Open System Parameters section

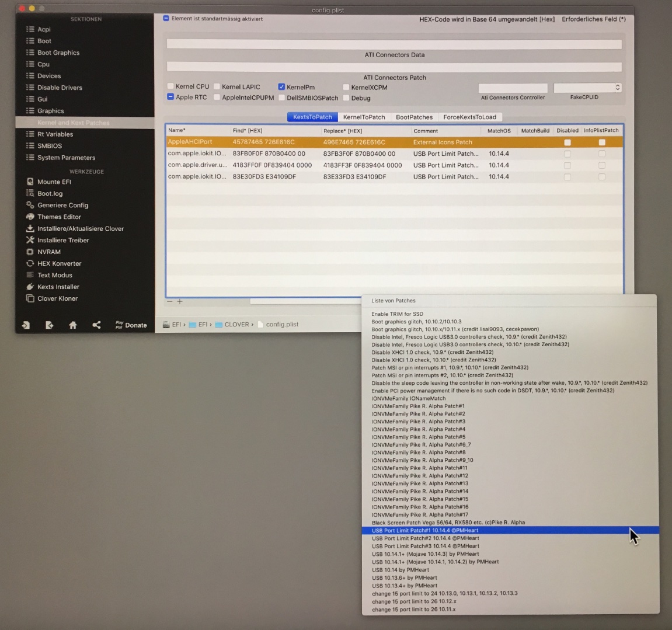[66, 158]
